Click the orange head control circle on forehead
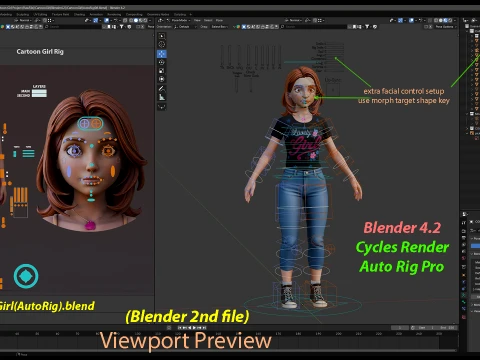This screenshot has height=360, width=480. click(96, 124)
